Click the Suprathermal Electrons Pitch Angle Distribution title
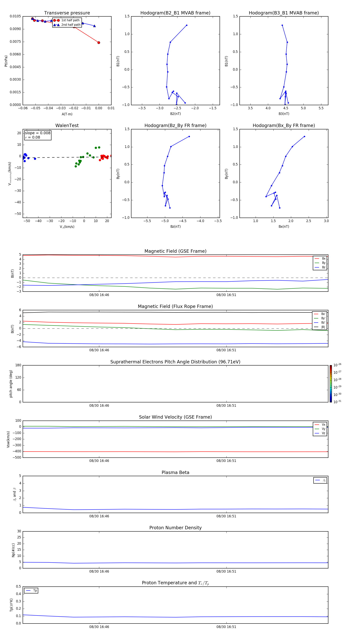Viewport: 351px width, 644px height. [x=175, y=362]
